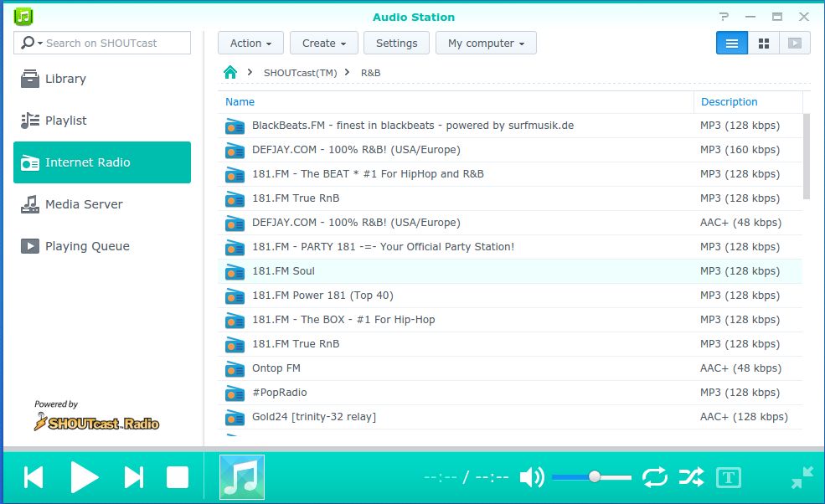Switch to mini player mode
Screen dimensions: 825x504
click(802, 477)
